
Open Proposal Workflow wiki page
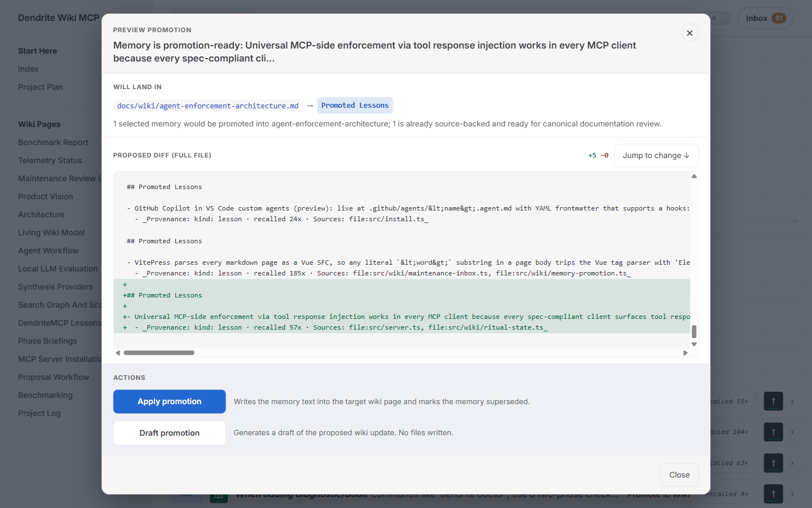coord(54,377)
